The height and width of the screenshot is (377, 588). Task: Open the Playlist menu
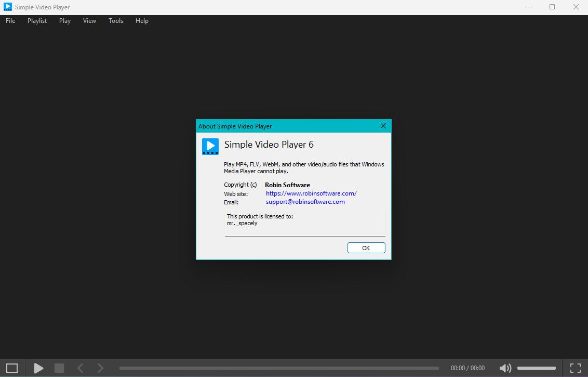[x=37, y=21]
